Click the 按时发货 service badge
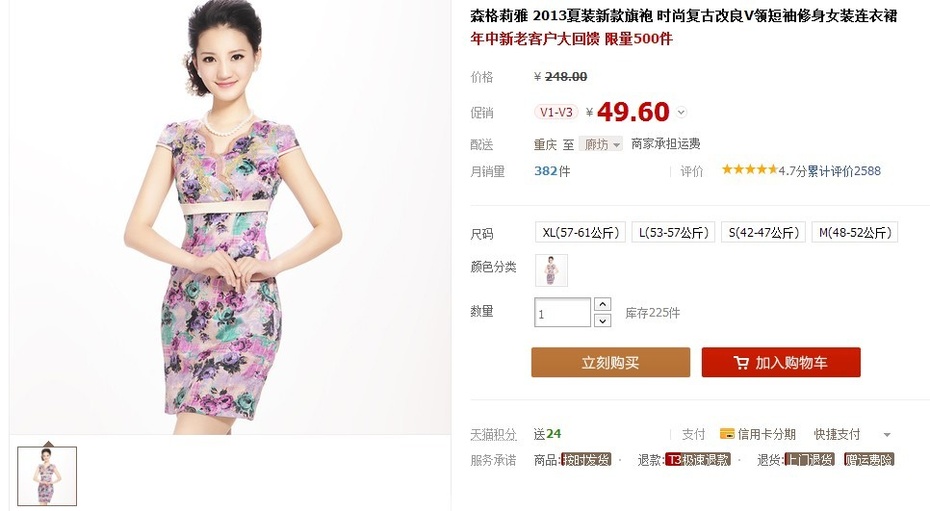Image resolution: width=930 pixels, height=511 pixels. (x=586, y=459)
